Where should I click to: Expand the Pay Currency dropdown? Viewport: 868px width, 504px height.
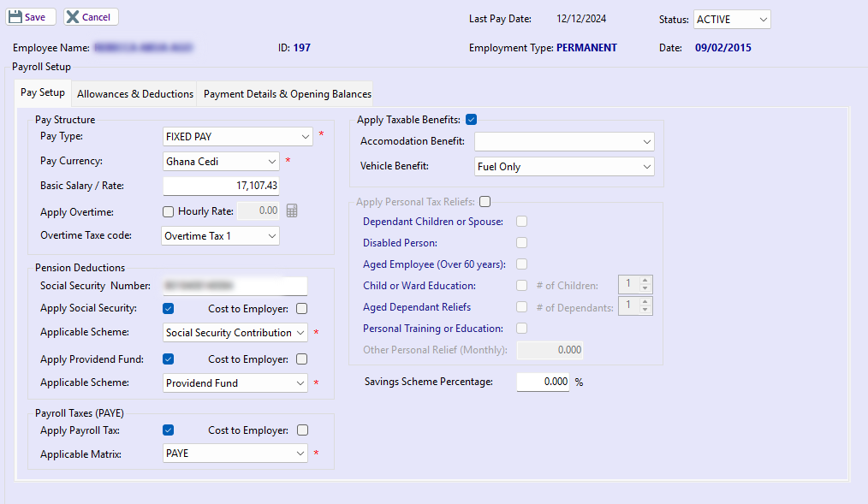221,161
